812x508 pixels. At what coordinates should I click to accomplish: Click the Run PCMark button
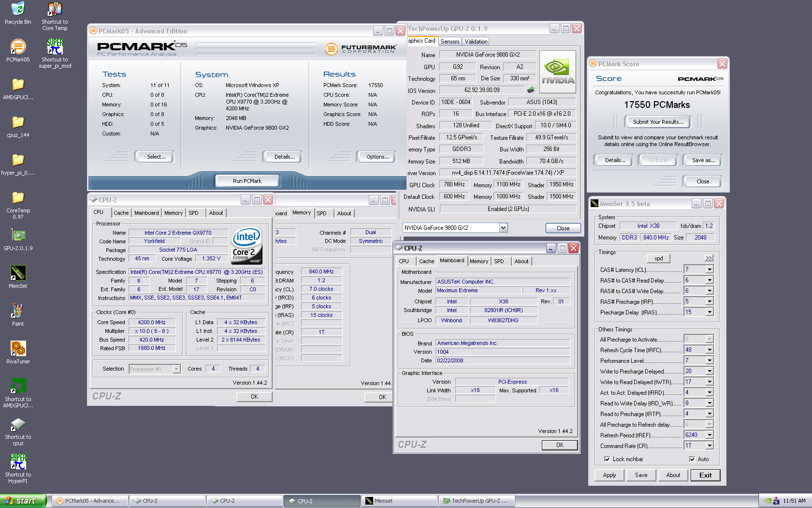click(x=247, y=181)
